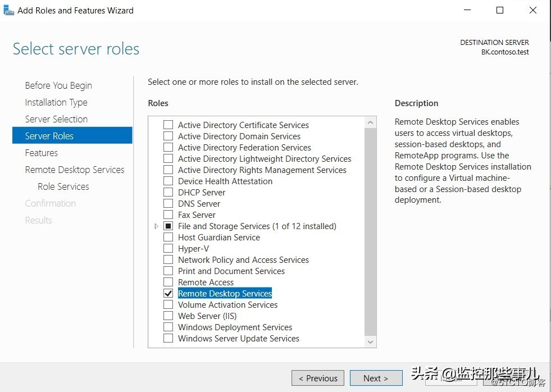Click the Previous button
This screenshot has height=392, width=551.
[x=318, y=378]
